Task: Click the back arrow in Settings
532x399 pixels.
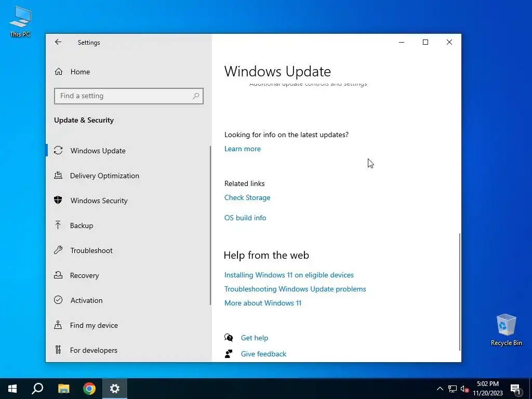Action: click(x=58, y=42)
